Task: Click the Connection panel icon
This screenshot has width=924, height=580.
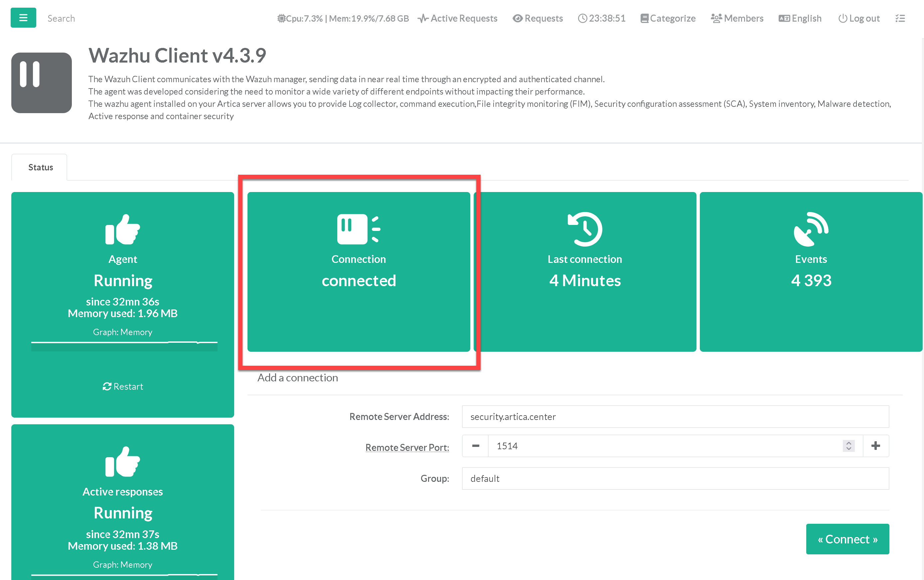Action: (x=358, y=229)
